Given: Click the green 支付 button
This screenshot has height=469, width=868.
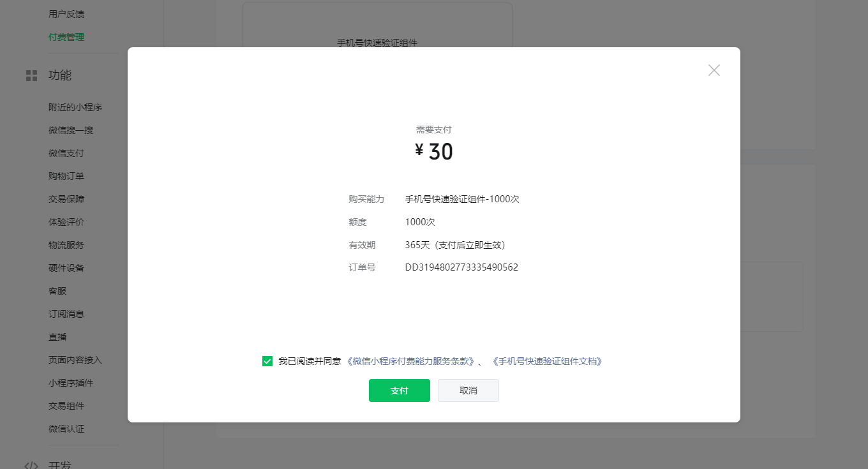Looking at the screenshot, I should pos(400,391).
